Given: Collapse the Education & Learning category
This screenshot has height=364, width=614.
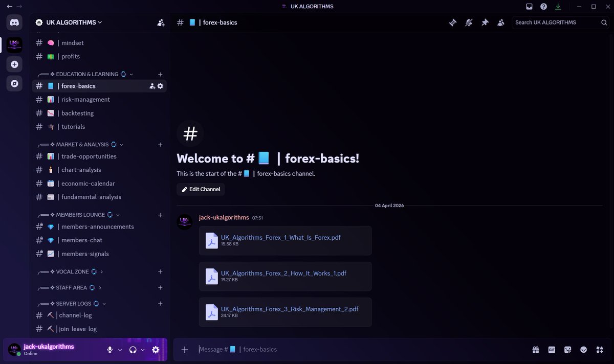Looking at the screenshot, I should point(85,74).
